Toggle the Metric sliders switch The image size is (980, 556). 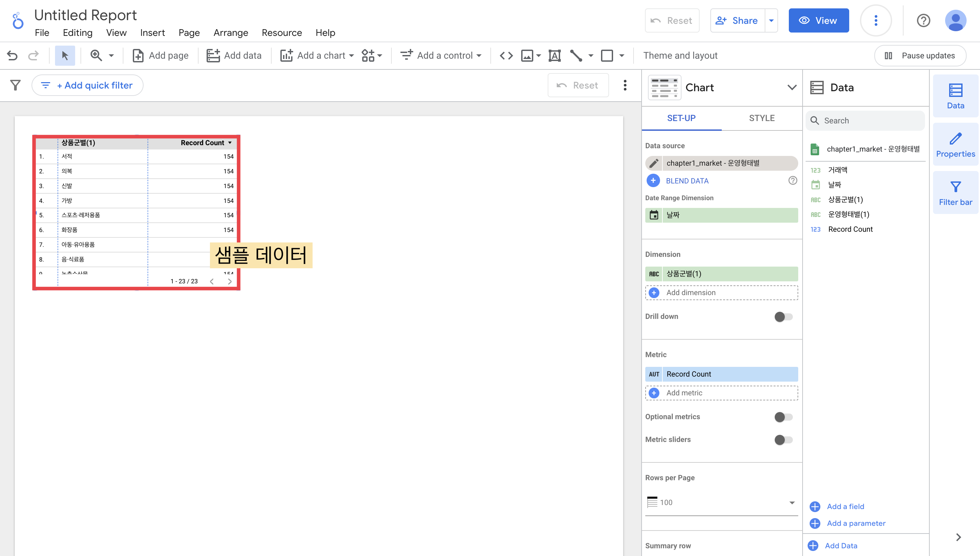pos(783,440)
